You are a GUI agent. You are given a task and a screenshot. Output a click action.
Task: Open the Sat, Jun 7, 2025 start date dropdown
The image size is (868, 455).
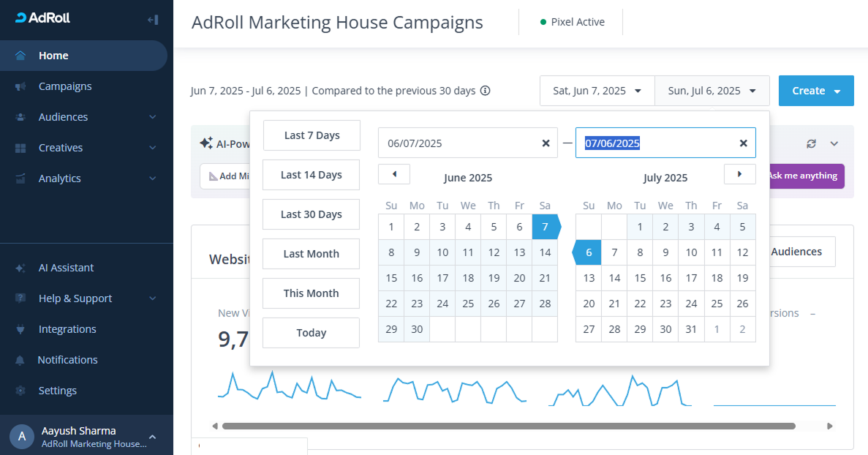click(x=597, y=91)
